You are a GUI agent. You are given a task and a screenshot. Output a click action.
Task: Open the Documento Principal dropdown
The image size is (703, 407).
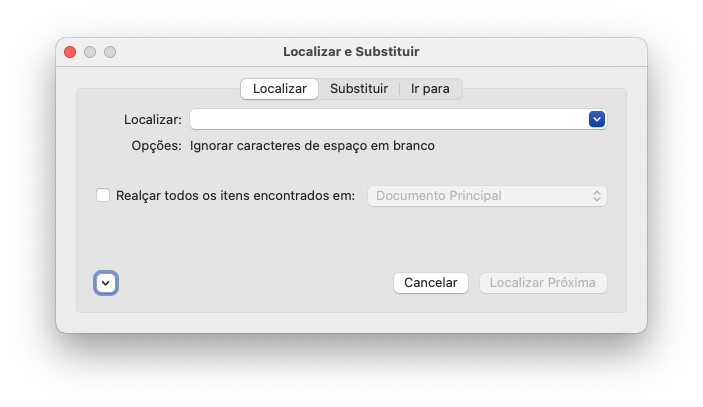click(487, 196)
